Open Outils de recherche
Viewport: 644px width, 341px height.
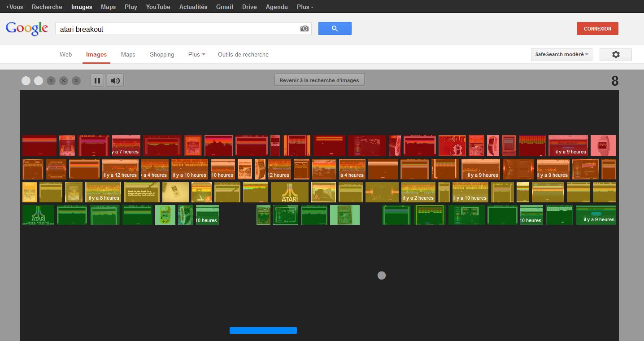click(243, 54)
